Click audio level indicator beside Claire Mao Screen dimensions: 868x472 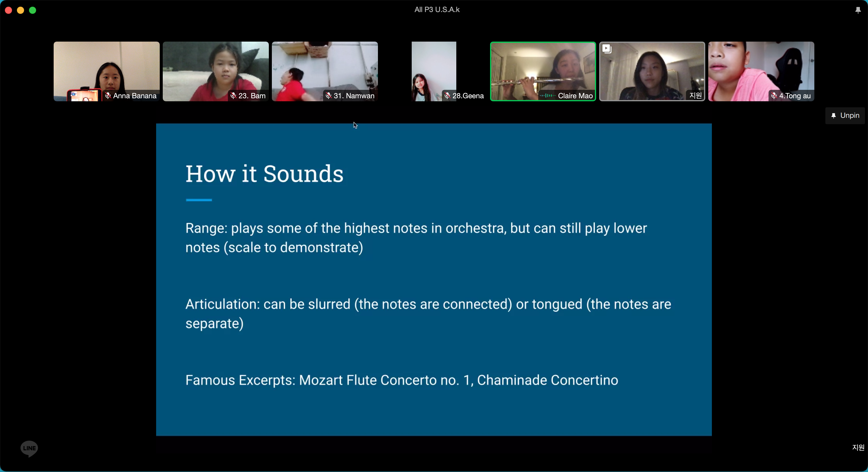(548, 96)
